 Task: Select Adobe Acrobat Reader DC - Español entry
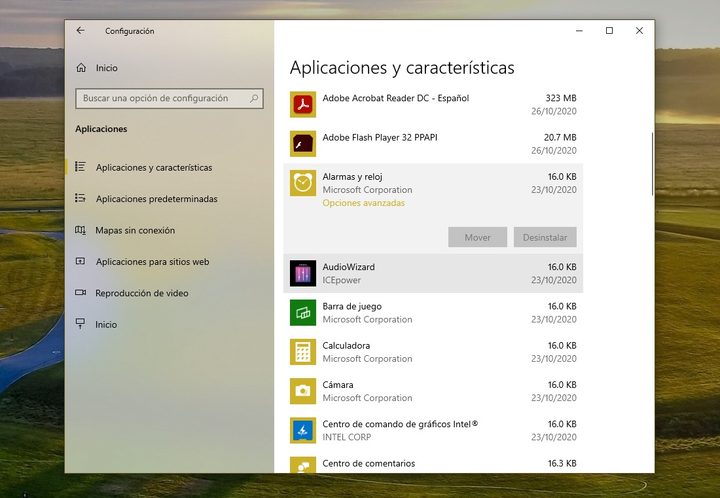point(433,105)
